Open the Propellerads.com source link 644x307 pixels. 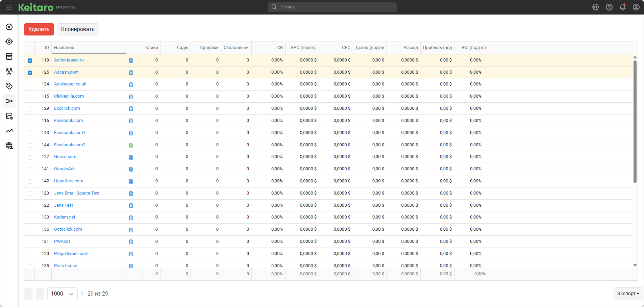pyautogui.click(x=71, y=254)
